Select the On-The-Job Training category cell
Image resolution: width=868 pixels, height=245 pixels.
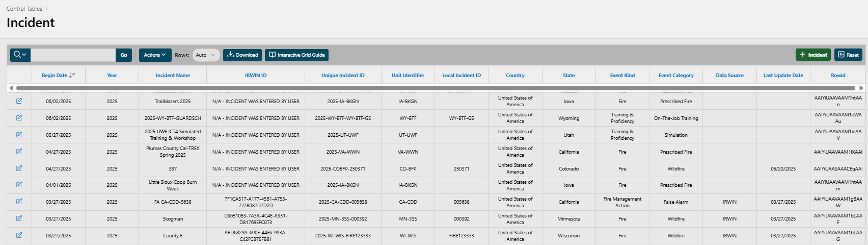click(676, 118)
